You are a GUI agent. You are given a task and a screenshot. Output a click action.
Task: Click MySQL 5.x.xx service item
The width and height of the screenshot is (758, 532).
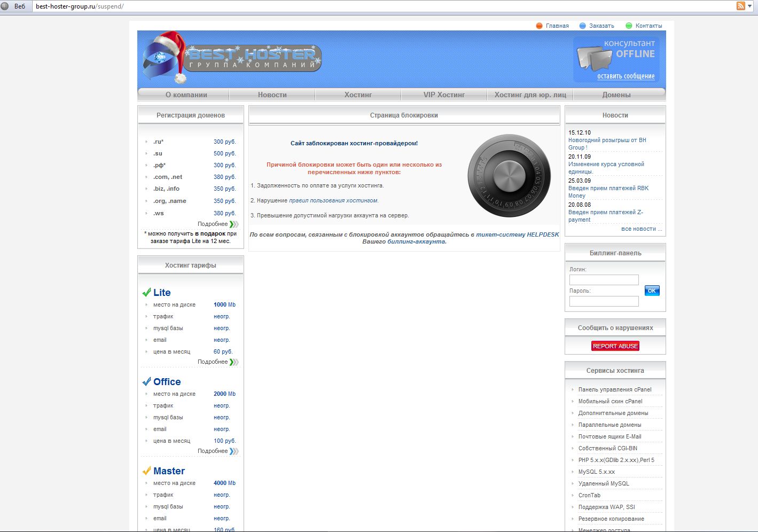point(597,472)
